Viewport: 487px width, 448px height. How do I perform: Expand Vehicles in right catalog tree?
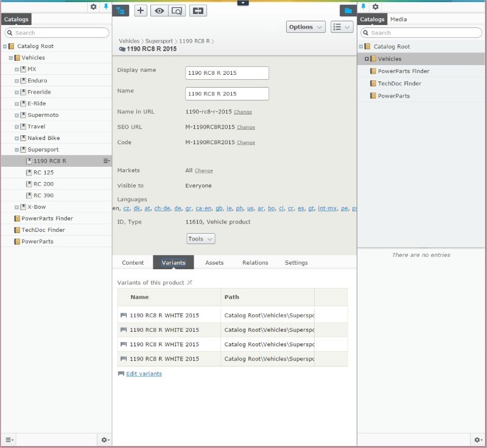(367, 58)
